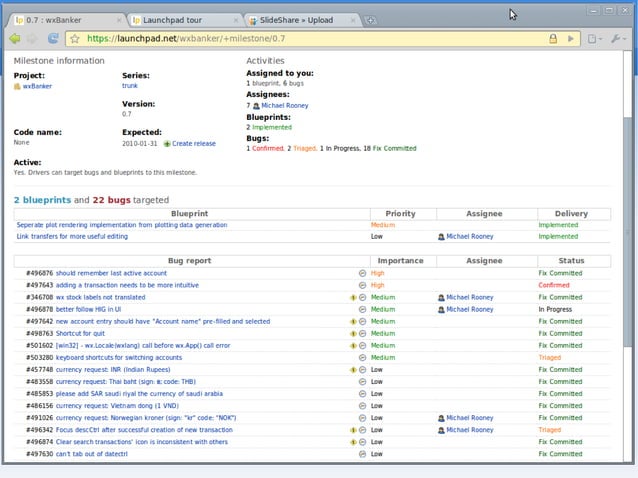638x478 pixels.
Task: Reload the page with the refresh icon
Action: pos(52,39)
